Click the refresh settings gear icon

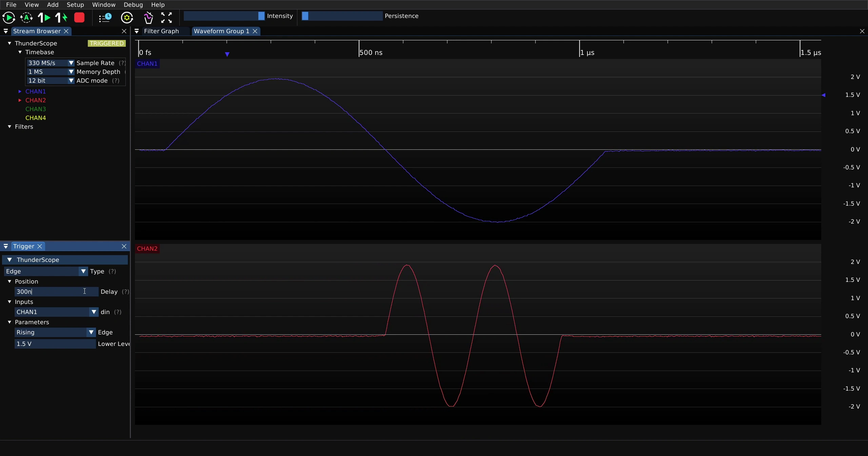coord(127,18)
